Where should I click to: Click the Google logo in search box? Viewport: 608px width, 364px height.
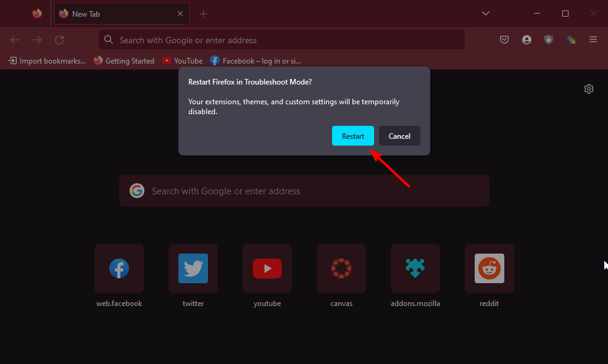click(x=137, y=191)
